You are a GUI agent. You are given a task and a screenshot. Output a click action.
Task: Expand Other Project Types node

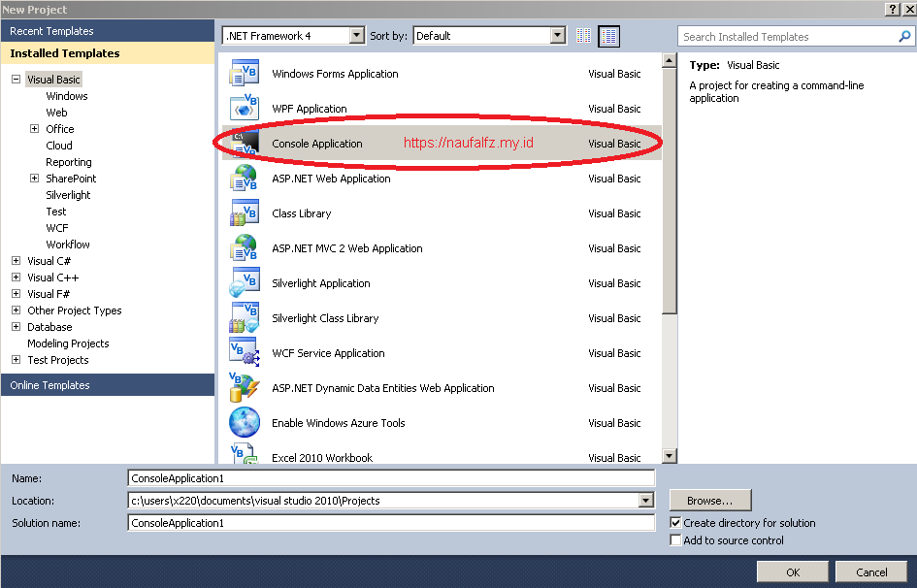[x=16, y=310]
